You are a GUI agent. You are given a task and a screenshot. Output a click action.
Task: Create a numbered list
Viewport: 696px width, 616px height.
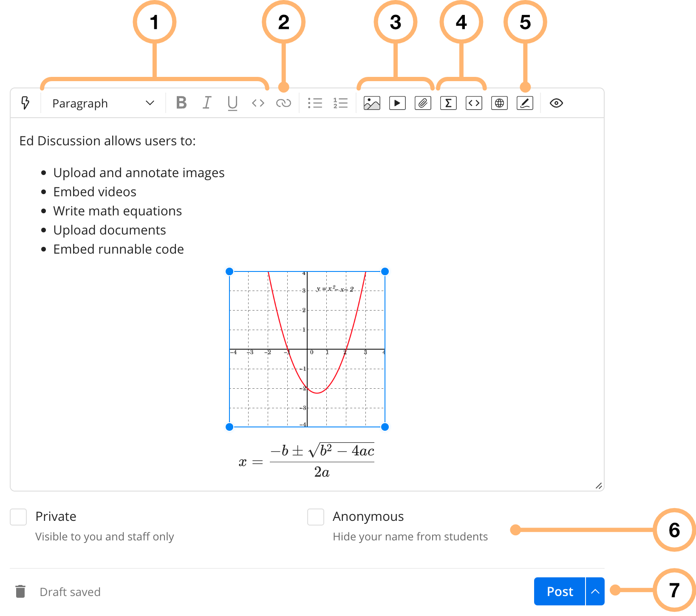pos(340,103)
